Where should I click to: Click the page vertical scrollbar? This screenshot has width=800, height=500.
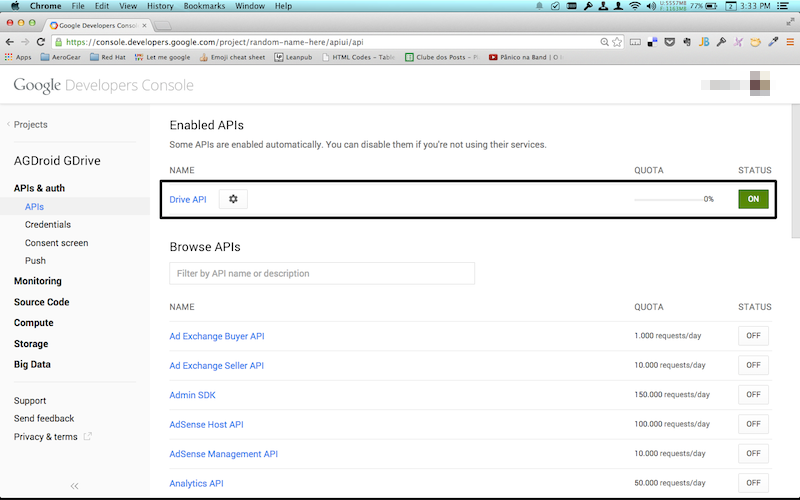795,171
